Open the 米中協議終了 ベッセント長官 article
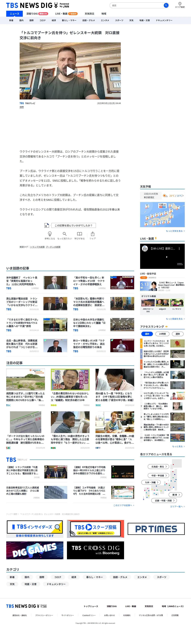This screenshot has height=644, width=191. pos(37,283)
